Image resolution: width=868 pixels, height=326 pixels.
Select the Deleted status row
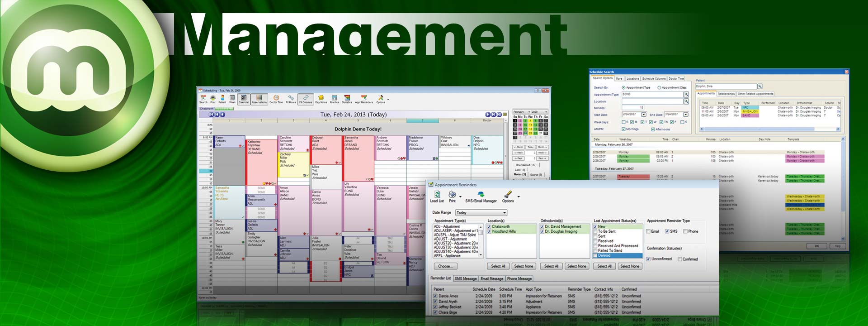coord(618,255)
